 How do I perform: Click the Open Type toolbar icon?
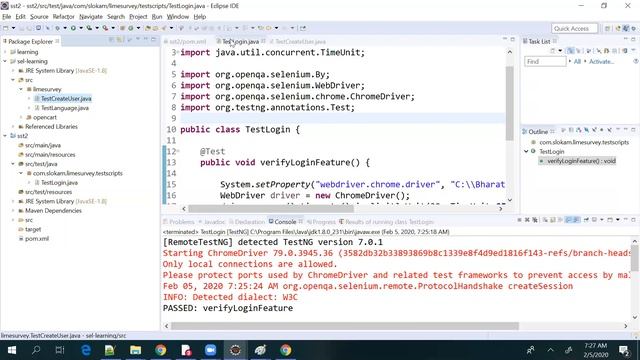click(x=148, y=28)
